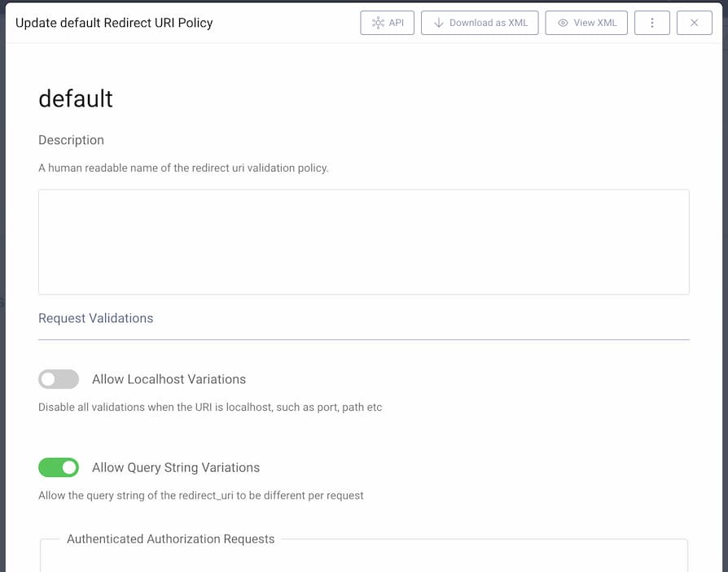This screenshot has height=572, width=728.
Task: Enable Allow Localhost Variations switch
Action: click(x=59, y=379)
